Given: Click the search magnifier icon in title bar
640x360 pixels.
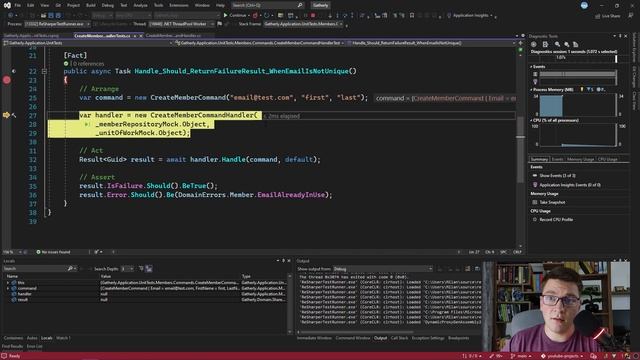Looking at the screenshot, I should pyautogui.click(x=300, y=5).
